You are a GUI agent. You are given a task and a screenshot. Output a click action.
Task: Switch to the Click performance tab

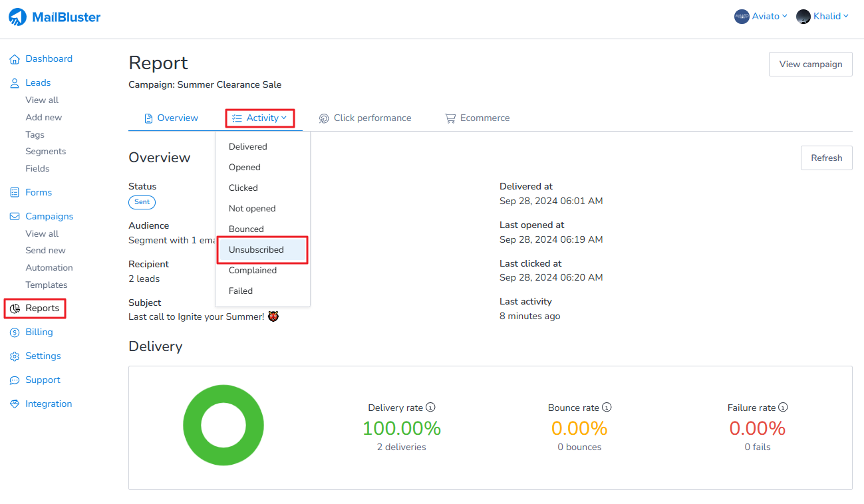coord(364,118)
